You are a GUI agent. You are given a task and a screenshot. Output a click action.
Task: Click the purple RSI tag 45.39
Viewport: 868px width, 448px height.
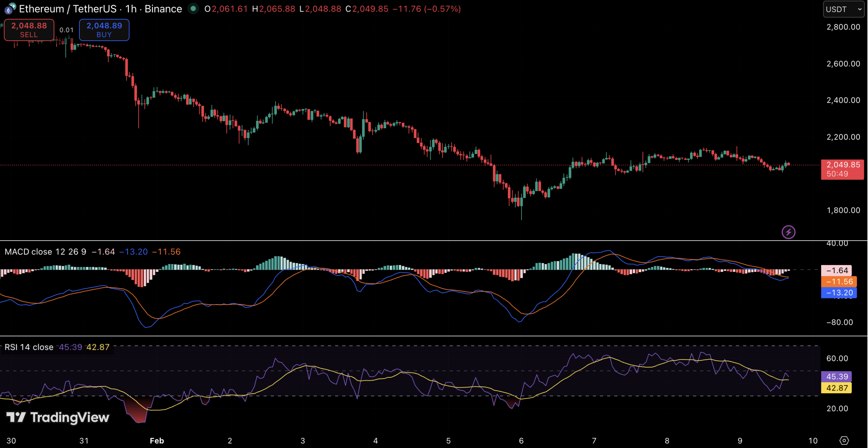click(x=836, y=376)
